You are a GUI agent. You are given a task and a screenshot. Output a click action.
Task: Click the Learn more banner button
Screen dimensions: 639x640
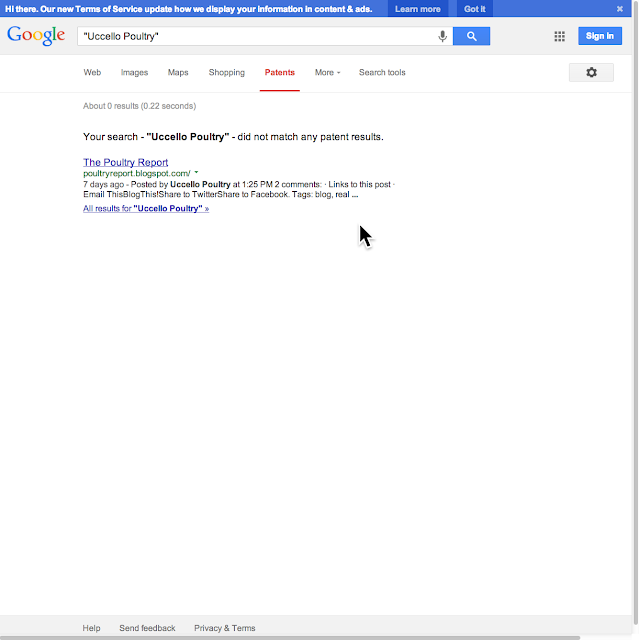(x=417, y=9)
